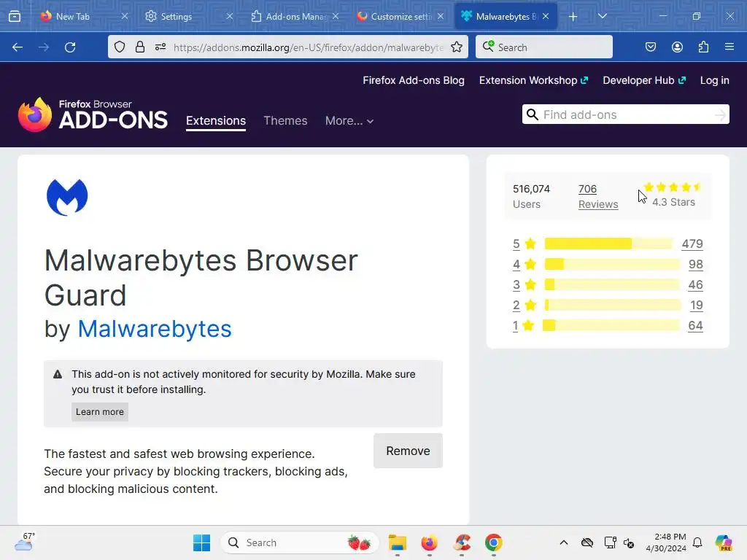Submit add-on search with arrow icon
This screenshot has width=747, height=560.
(720, 114)
